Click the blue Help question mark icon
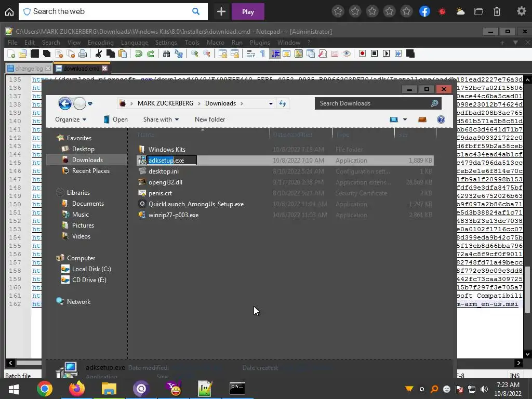Viewport: 532px width, 399px height. (441, 119)
